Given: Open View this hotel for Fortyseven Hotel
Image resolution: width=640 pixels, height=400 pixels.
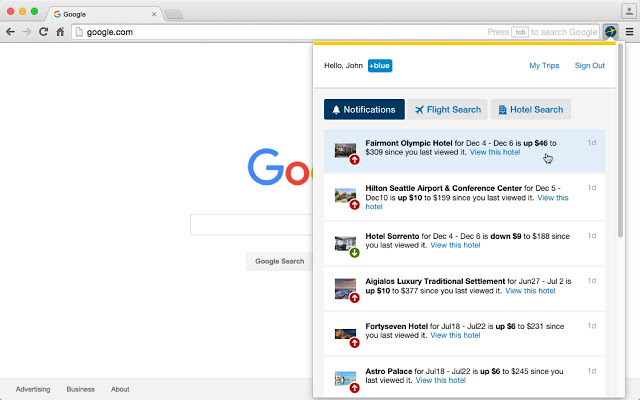Looking at the screenshot, I should [455, 336].
